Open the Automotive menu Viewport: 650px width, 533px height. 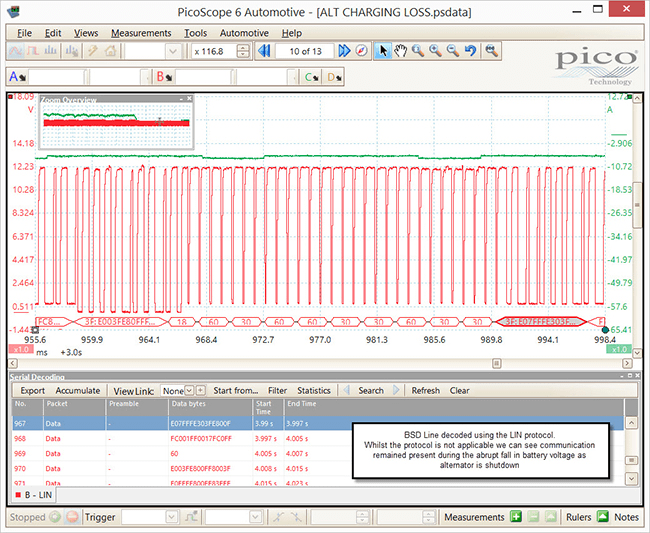[244, 33]
